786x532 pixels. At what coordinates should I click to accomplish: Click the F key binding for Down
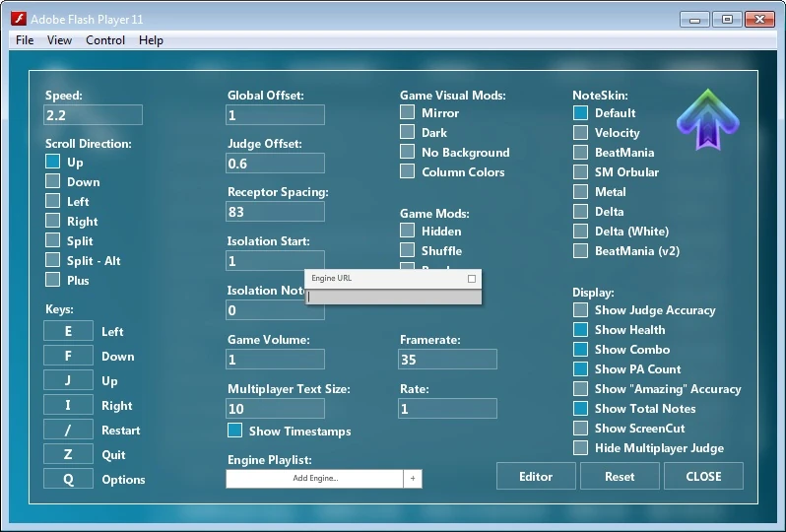(x=68, y=356)
